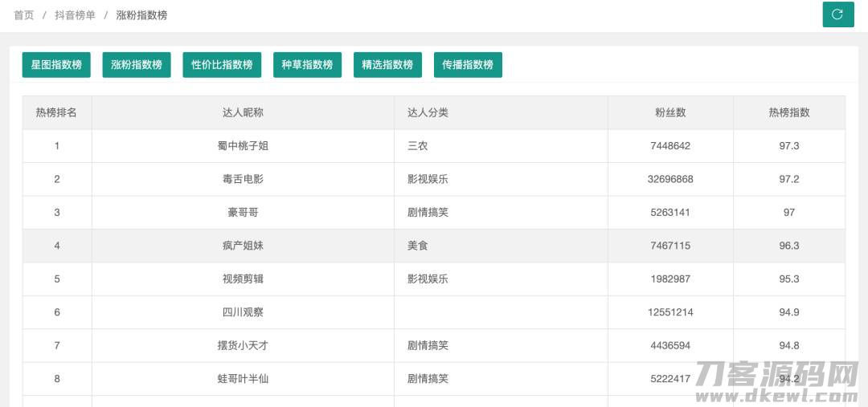
Task: Click 剧情搞笑 in the 摆货小天才 row
Action: pyautogui.click(x=428, y=346)
